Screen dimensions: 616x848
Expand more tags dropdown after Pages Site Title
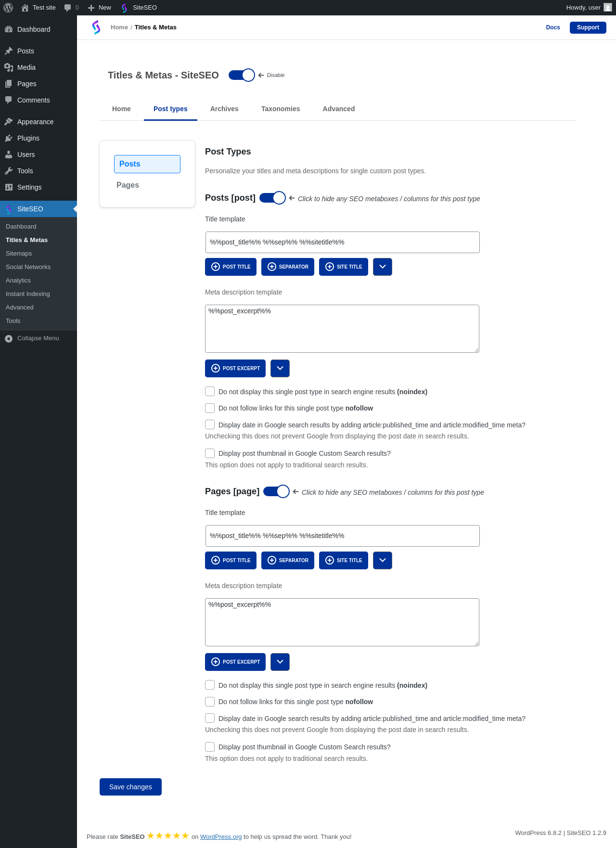click(383, 560)
